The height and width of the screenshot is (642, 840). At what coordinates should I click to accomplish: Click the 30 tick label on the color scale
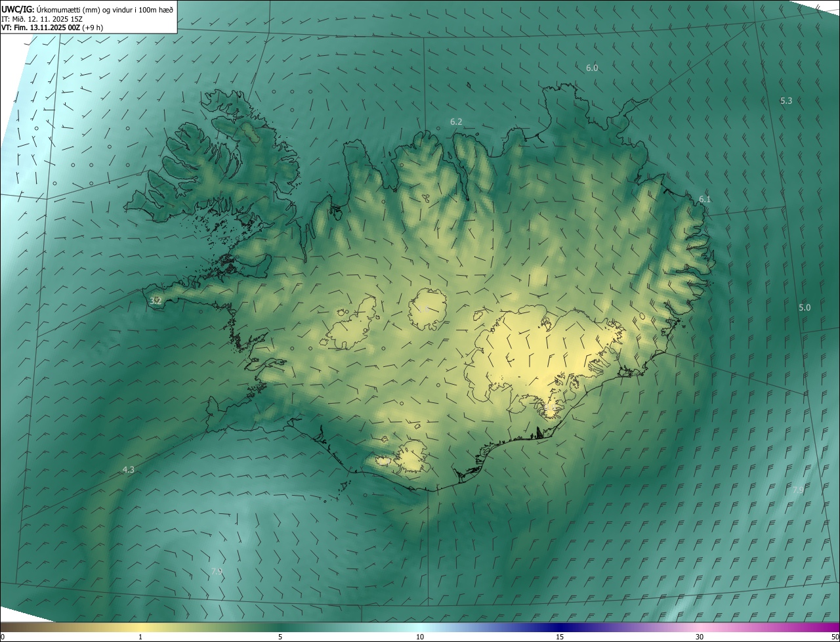pyautogui.click(x=700, y=637)
